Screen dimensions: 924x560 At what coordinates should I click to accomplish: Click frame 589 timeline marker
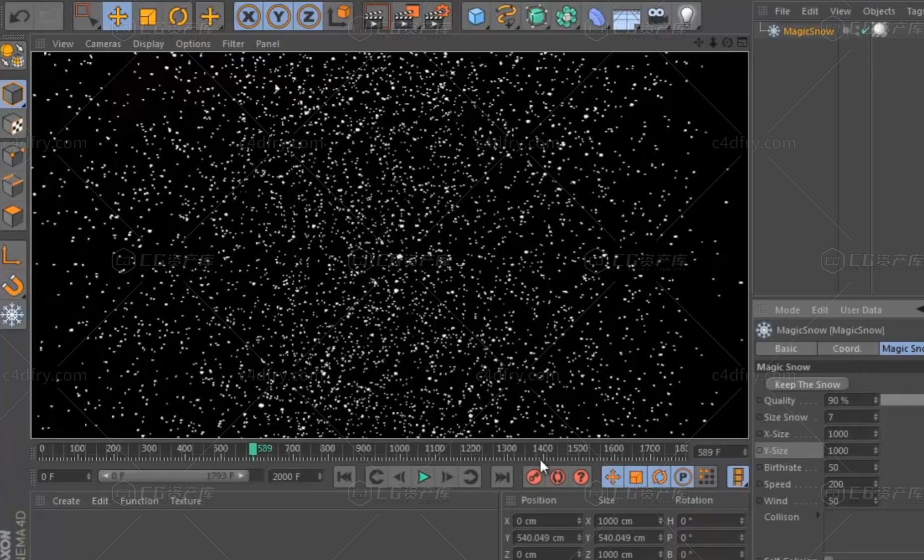[253, 449]
